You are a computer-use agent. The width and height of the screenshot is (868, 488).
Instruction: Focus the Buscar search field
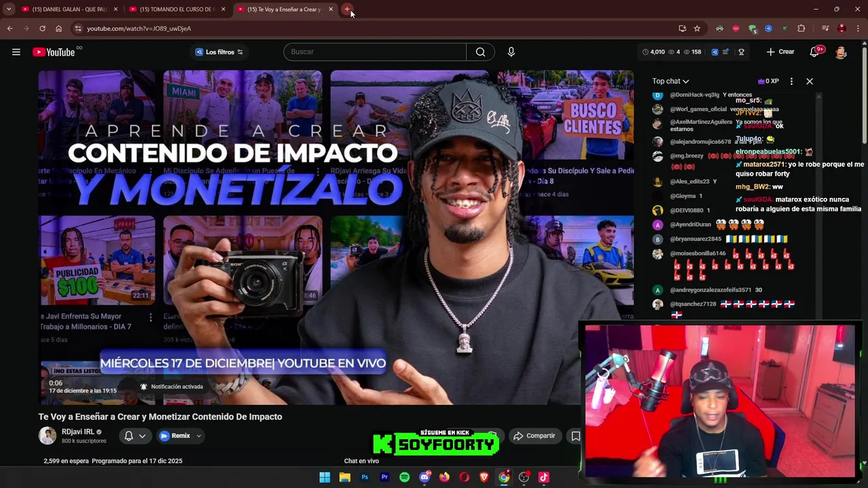375,52
